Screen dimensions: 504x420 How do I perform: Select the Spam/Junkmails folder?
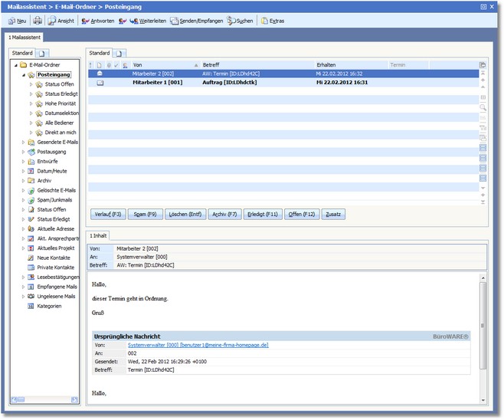click(56, 199)
